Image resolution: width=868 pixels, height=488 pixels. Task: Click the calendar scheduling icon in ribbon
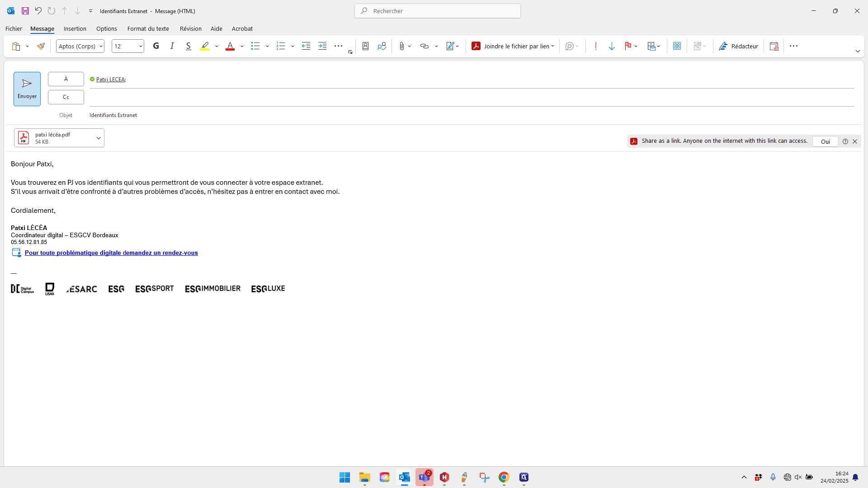pos(774,46)
